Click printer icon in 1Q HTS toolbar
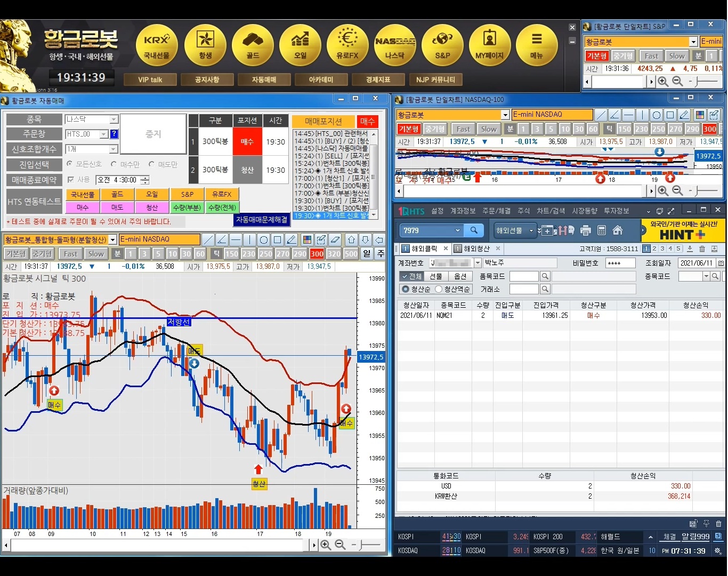The height and width of the screenshot is (576, 728). 586,230
